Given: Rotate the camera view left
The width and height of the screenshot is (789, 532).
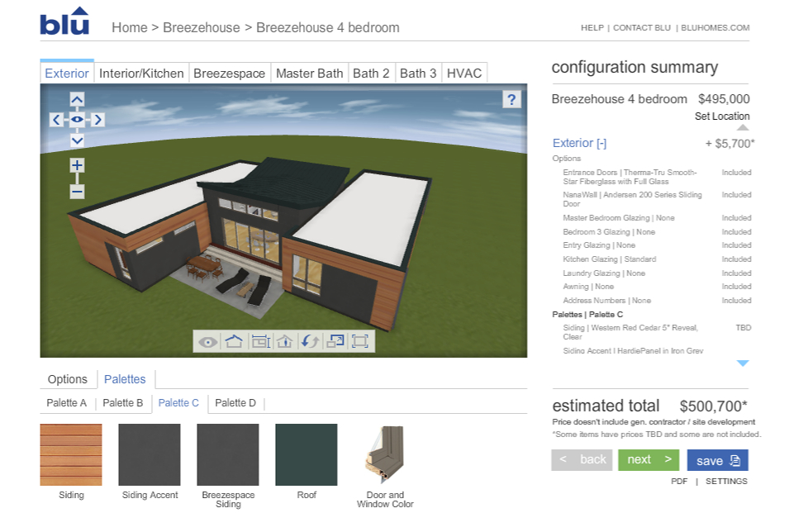Looking at the screenshot, I should [x=56, y=120].
